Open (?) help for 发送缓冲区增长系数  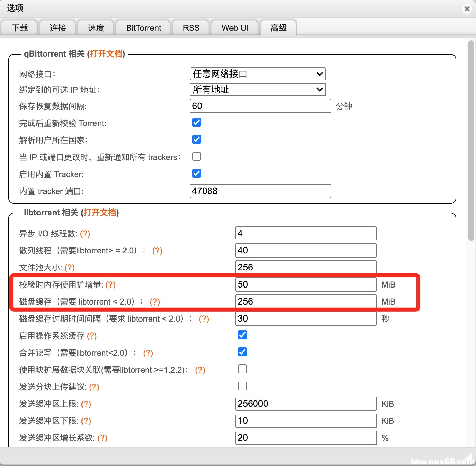tap(102, 438)
